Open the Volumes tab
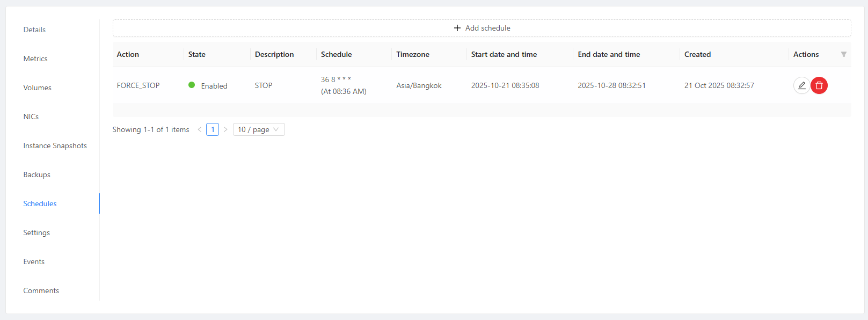Screen dimensions: 868x320 [37, 88]
